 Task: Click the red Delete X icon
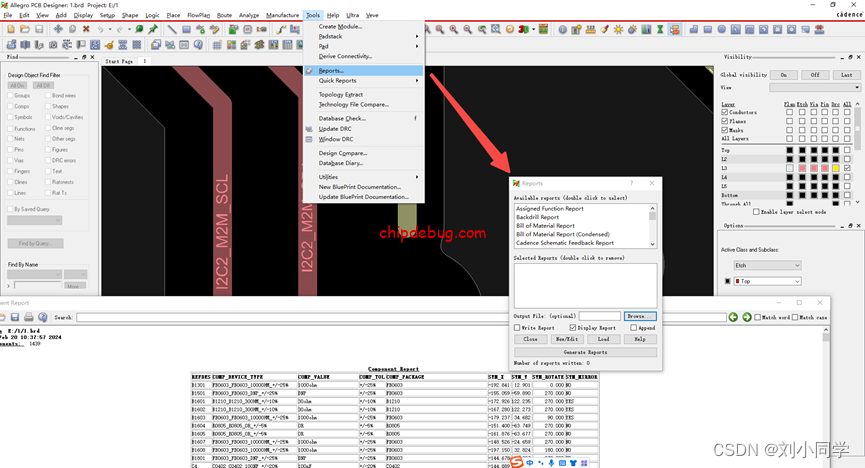[86, 30]
